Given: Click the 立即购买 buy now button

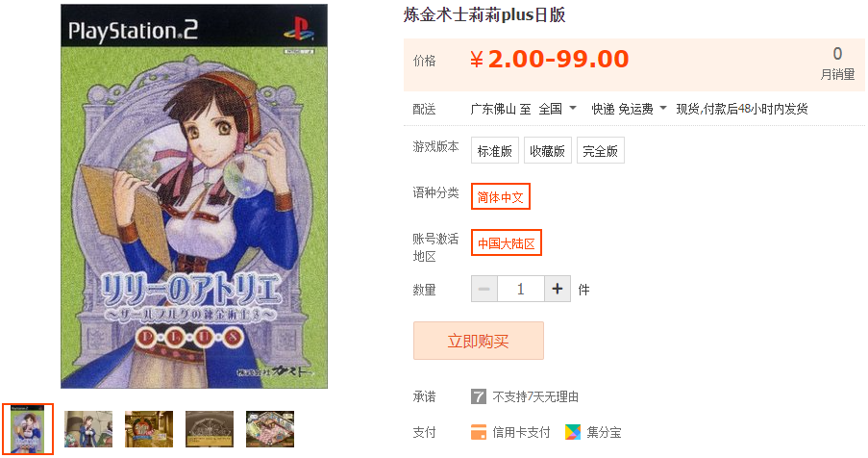Looking at the screenshot, I should [479, 341].
